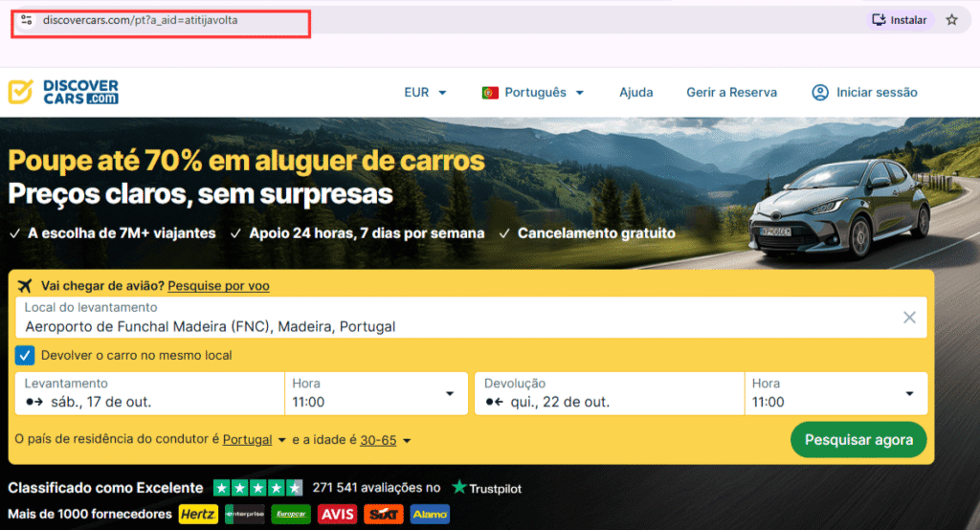Screen dimensions: 980x530
Task: Click the 271 541 avaliações text
Action: 376,488
